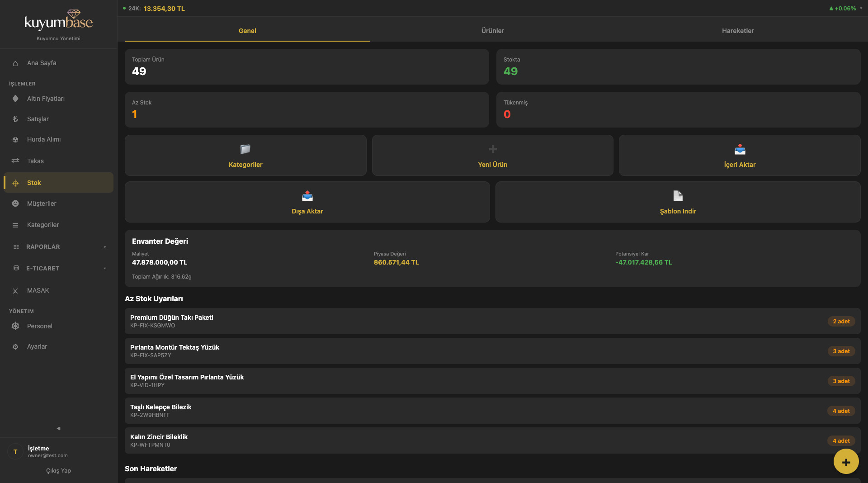This screenshot has width=868, height=483.
Task: Click the Çıkış Yap logout link
Action: coord(58,471)
